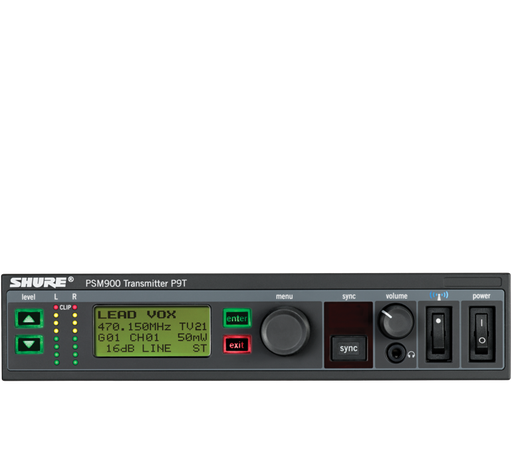
Task: Click '50mW' power value on the LCD
Action: [x=192, y=337]
